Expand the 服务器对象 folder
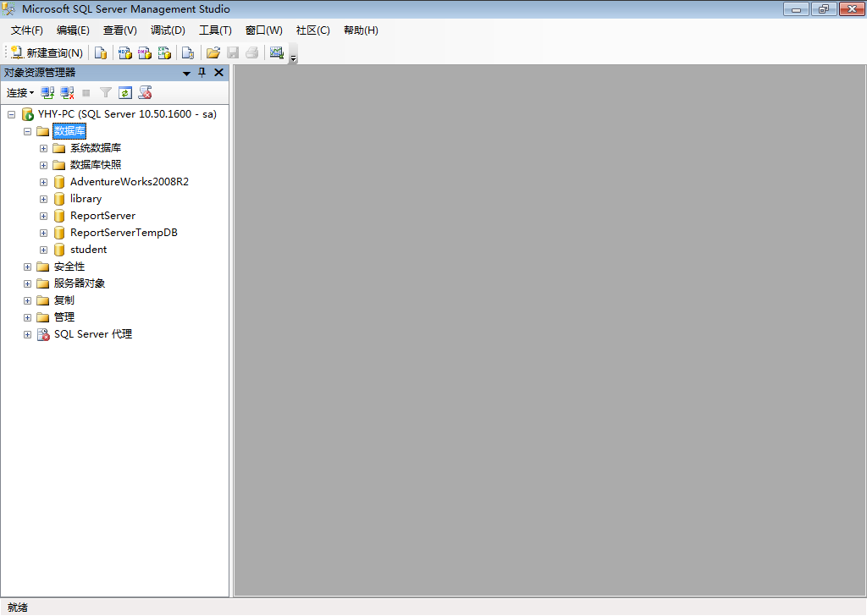The width and height of the screenshot is (867, 616). [x=27, y=284]
